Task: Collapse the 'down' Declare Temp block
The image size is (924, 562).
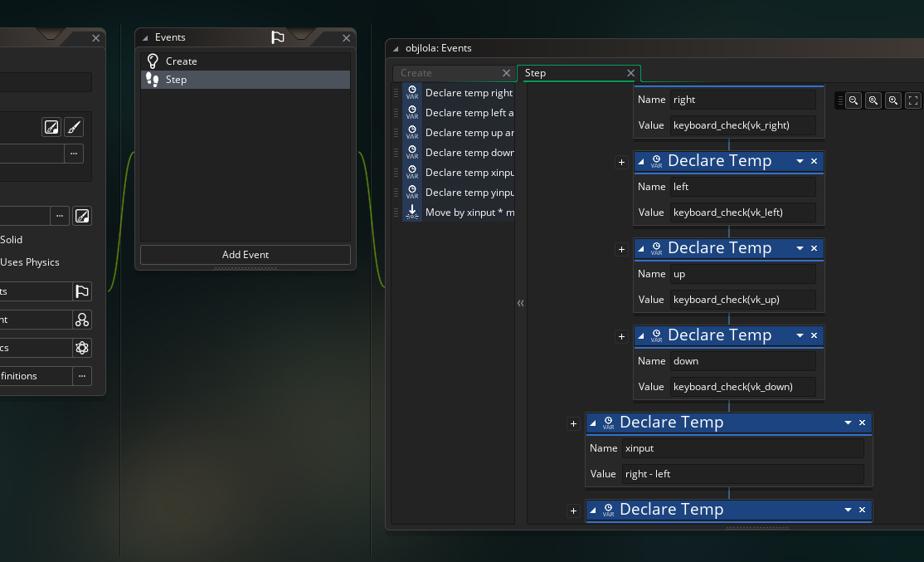Action: pyautogui.click(x=641, y=336)
